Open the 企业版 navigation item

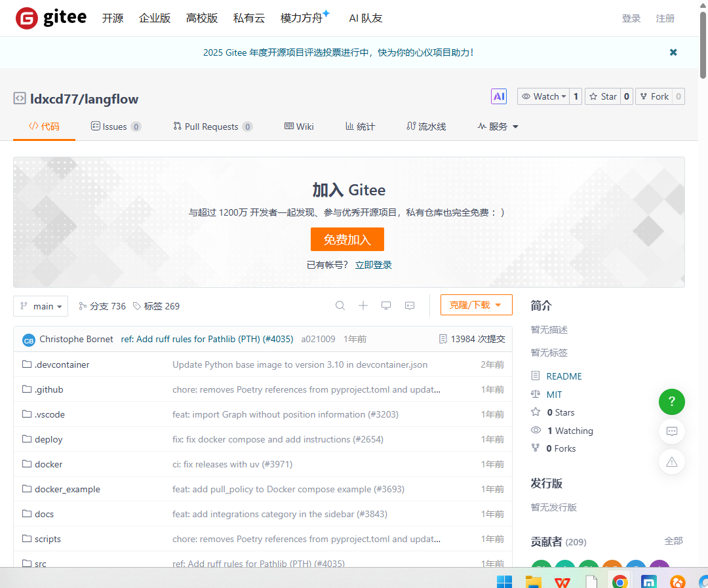coord(155,18)
